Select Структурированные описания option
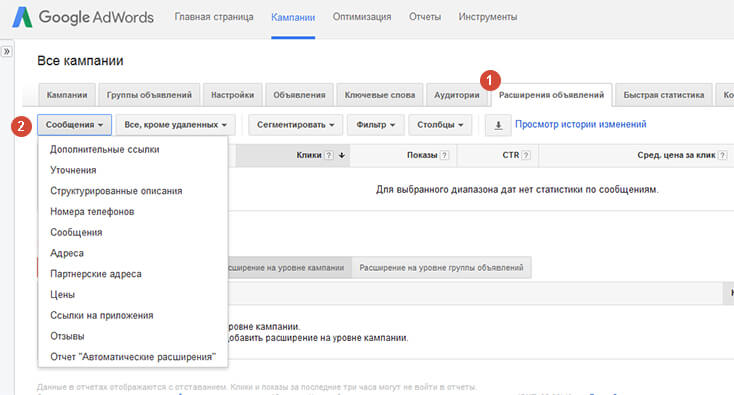The width and height of the screenshot is (734, 395). (133, 191)
